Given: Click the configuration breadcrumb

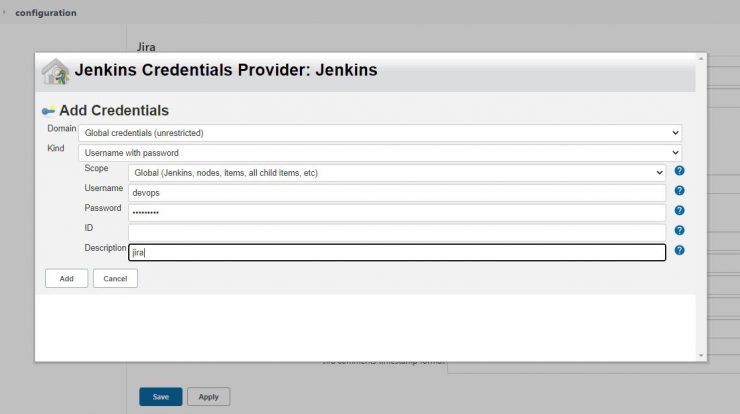Looking at the screenshot, I should click(x=46, y=13).
